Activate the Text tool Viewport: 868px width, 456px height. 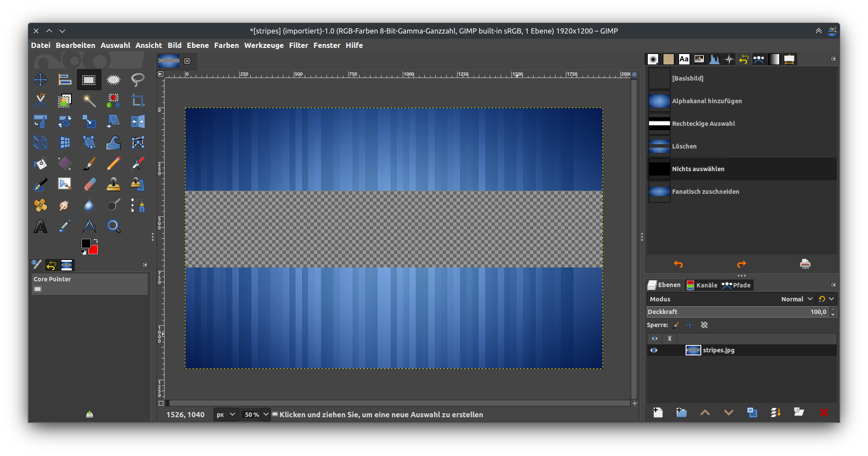[x=40, y=226]
